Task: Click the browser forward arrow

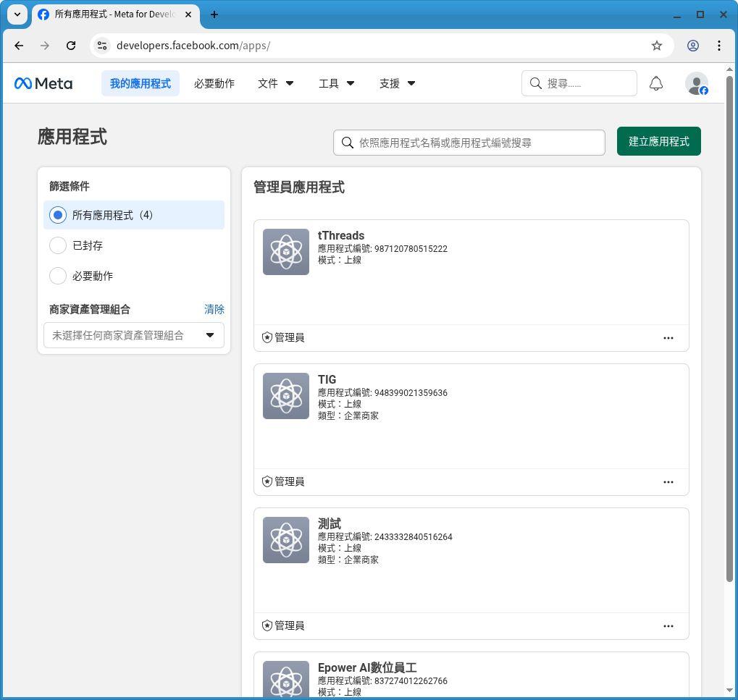Action: click(x=45, y=46)
